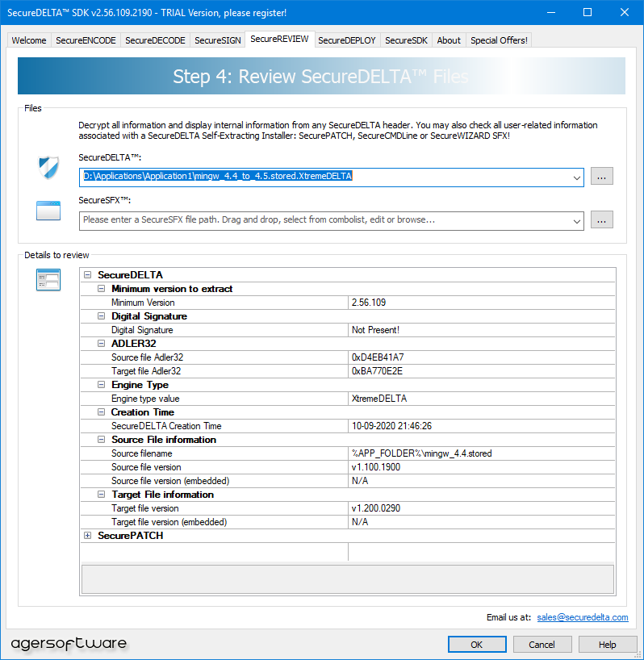
Task: Select the Source filename row
Action: [348, 453]
